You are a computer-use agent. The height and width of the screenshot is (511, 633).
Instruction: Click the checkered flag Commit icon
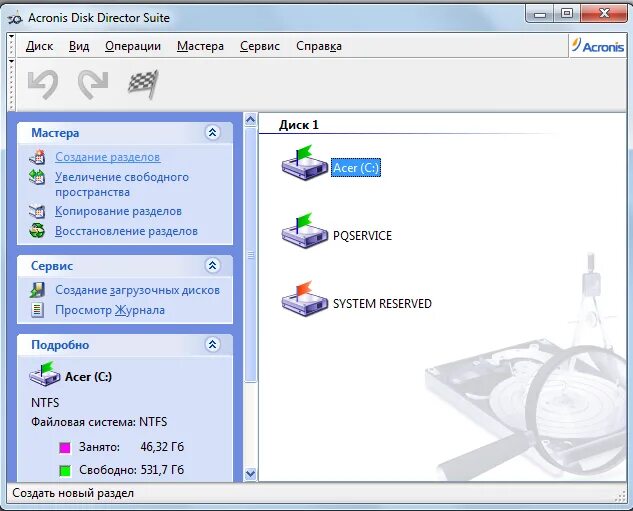143,84
